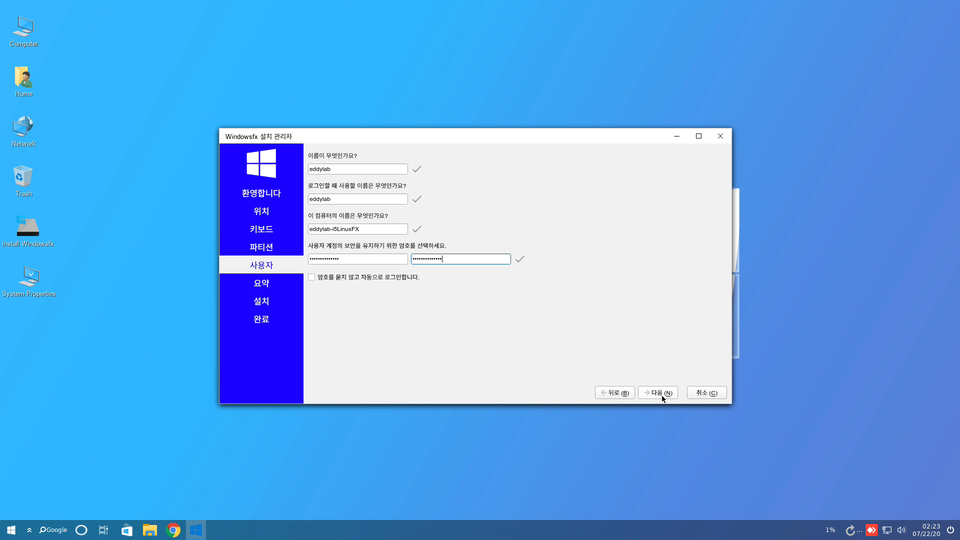Click the login name field under 로그인할 때
The height and width of the screenshot is (540, 960).
click(358, 199)
